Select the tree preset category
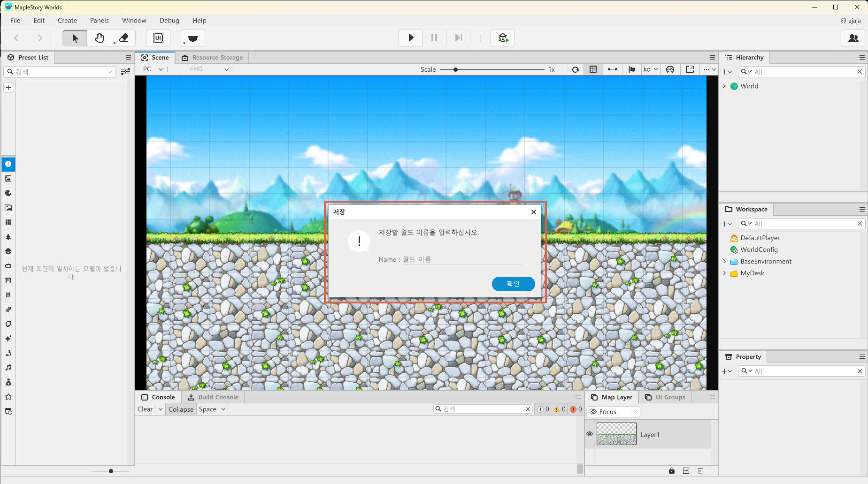The height and width of the screenshot is (484, 868). click(x=8, y=237)
